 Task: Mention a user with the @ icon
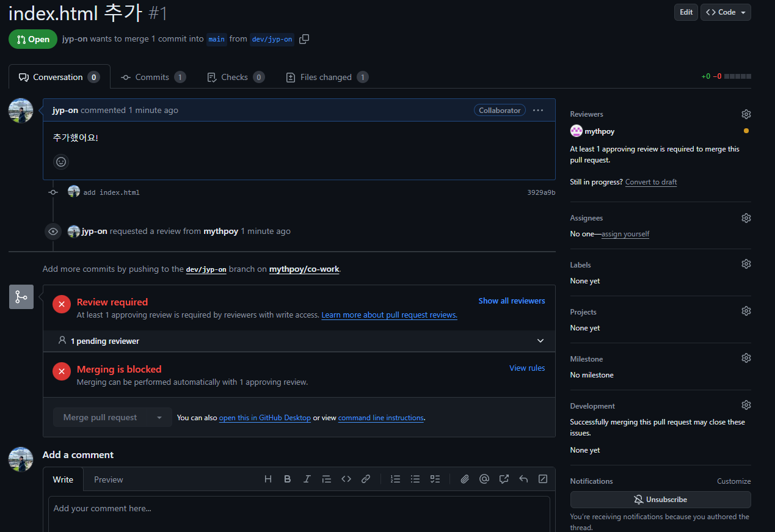(x=484, y=479)
